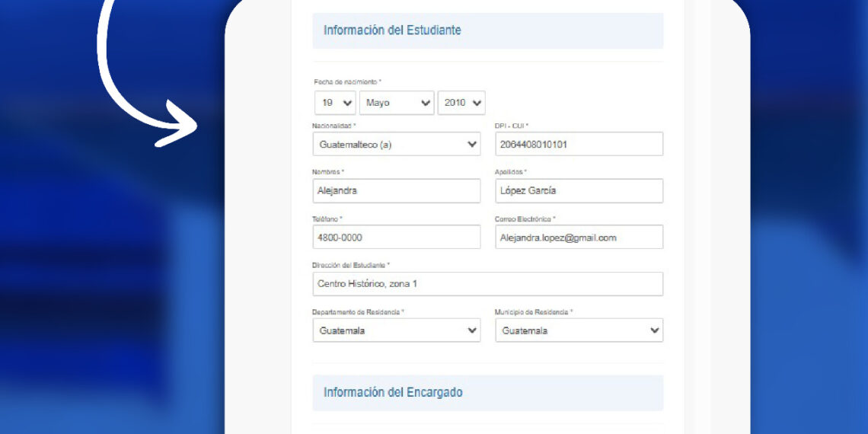Click the Municipio de Residencia label

pyautogui.click(x=533, y=312)
